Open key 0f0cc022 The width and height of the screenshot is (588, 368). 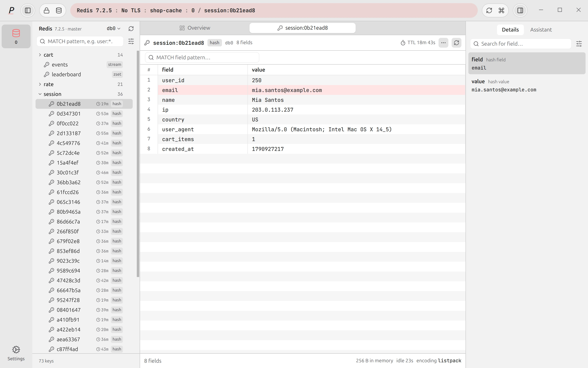click(x=84, y=123)
